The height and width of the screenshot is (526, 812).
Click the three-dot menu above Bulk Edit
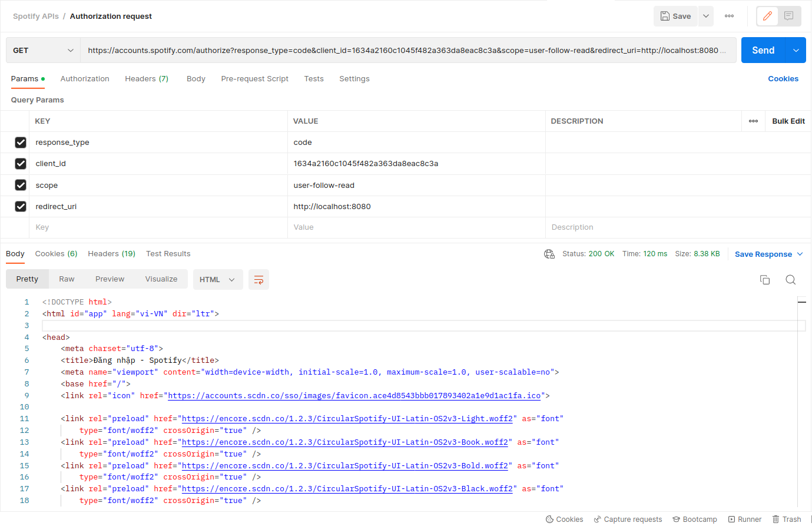[753, 121]
